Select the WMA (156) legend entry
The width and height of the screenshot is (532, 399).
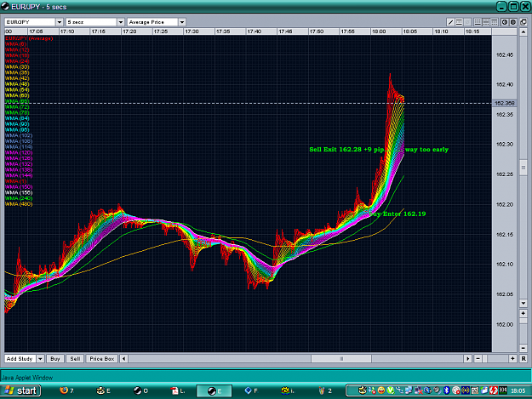(x=19, y=192)
